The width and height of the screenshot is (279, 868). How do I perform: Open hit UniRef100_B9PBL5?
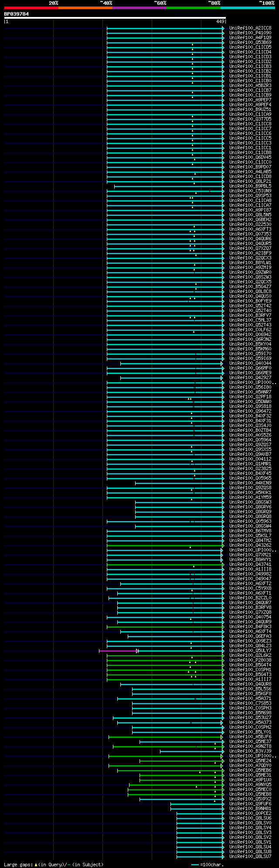[x=250, y=186]
